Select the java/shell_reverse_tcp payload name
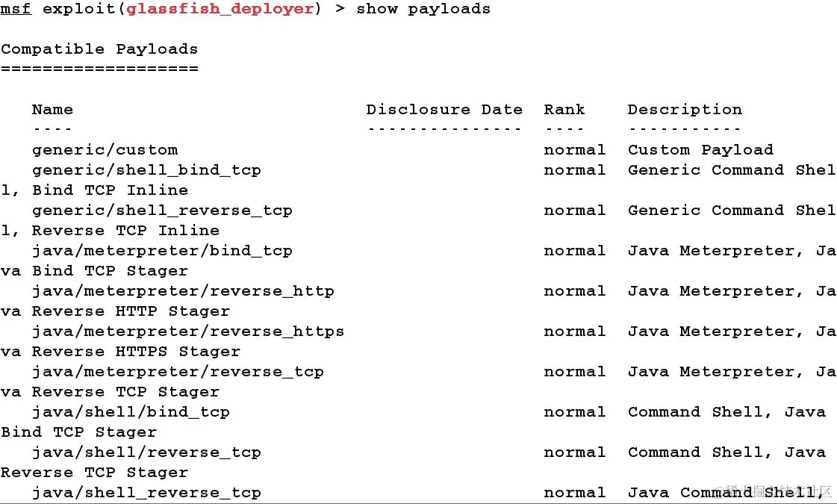 coord(147,493)
